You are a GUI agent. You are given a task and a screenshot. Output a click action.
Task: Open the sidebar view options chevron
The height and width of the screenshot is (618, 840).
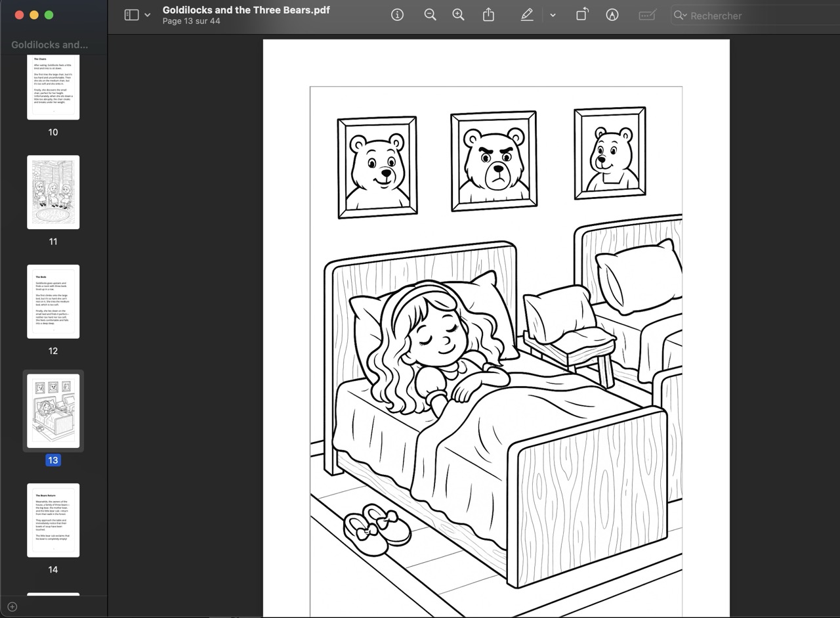tap(148, 15)
